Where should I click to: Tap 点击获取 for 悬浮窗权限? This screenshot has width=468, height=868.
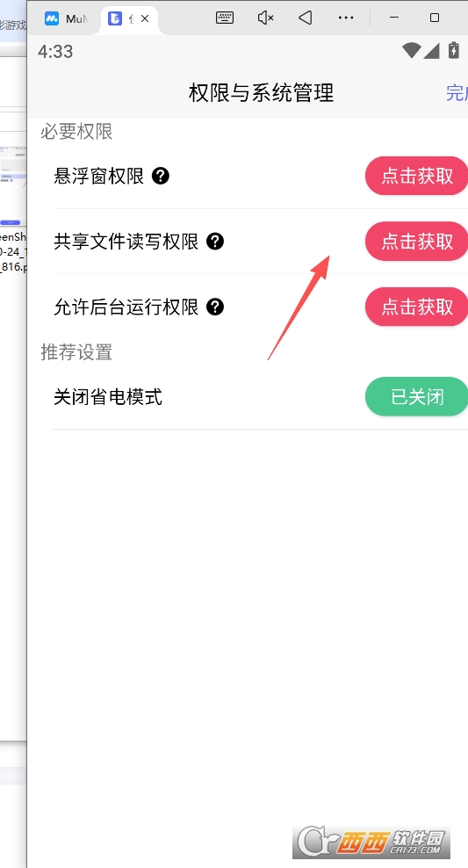pyautogui.click(x=416, y=176)
